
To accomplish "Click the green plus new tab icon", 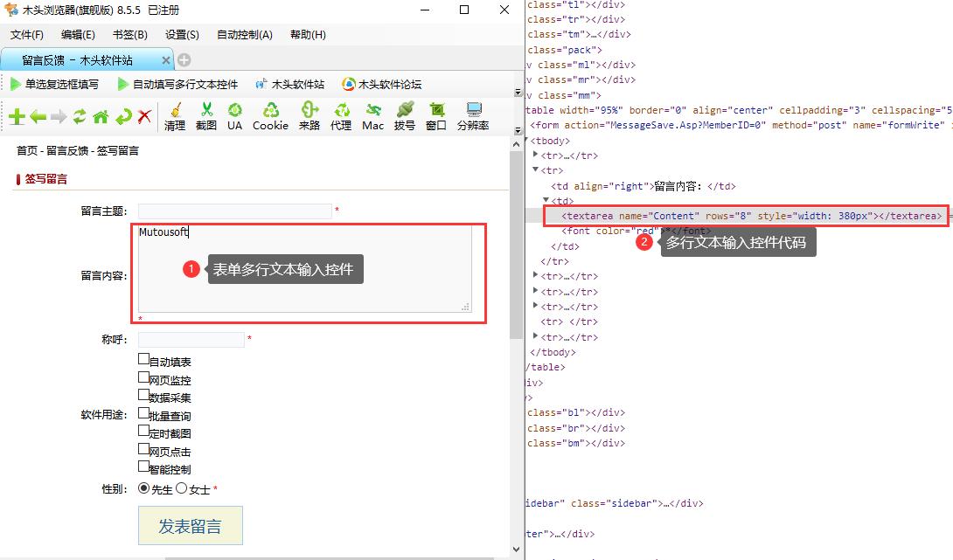I will pyautogui.click(x=17, y=117).
